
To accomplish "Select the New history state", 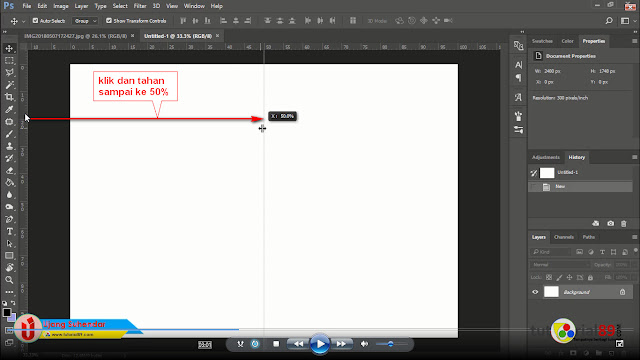I will [x=581, y=187].
